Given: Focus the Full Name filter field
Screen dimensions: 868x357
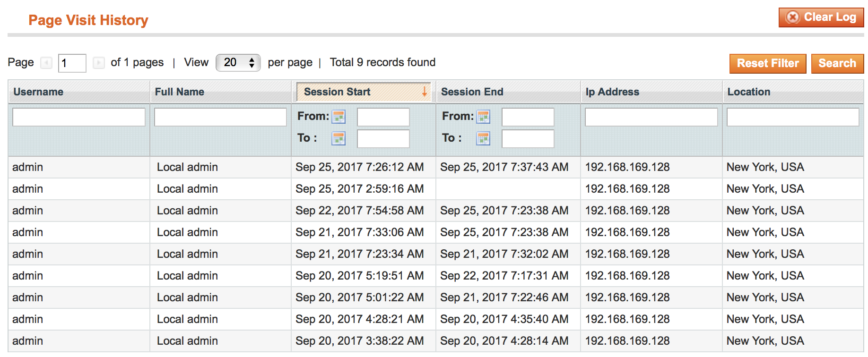Looking at the screenshot, I should click(220, 117).
